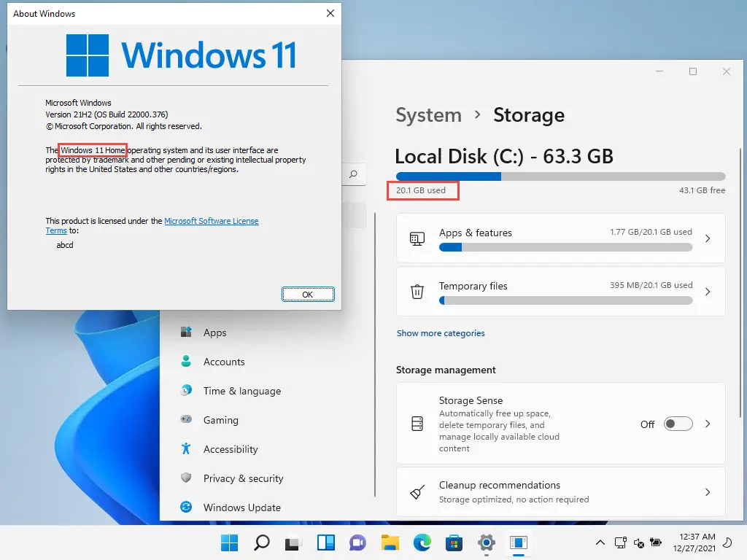The width and height of the screenshot is (747, 560).
Task: Open the Microsoft Software License link
Action: pyautogui.click(x=212, y=221)
